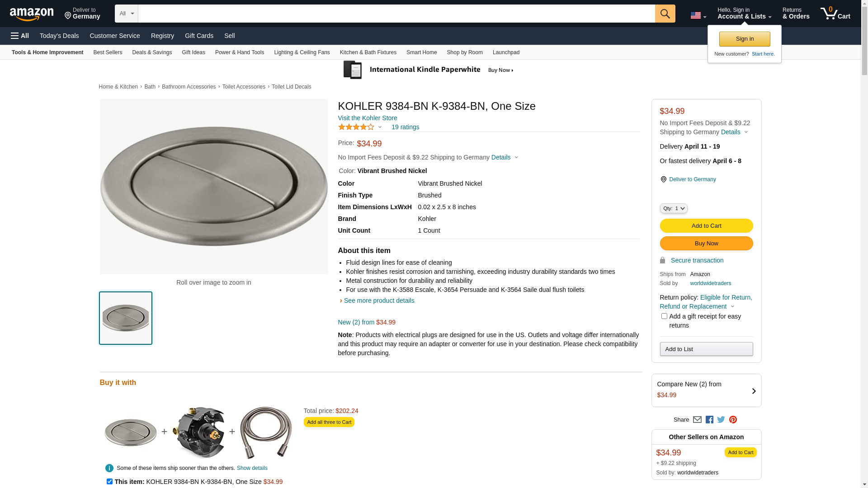Share product via Facebook icon
This screenshot has width=868, height=488.
(x=709, y=420)
